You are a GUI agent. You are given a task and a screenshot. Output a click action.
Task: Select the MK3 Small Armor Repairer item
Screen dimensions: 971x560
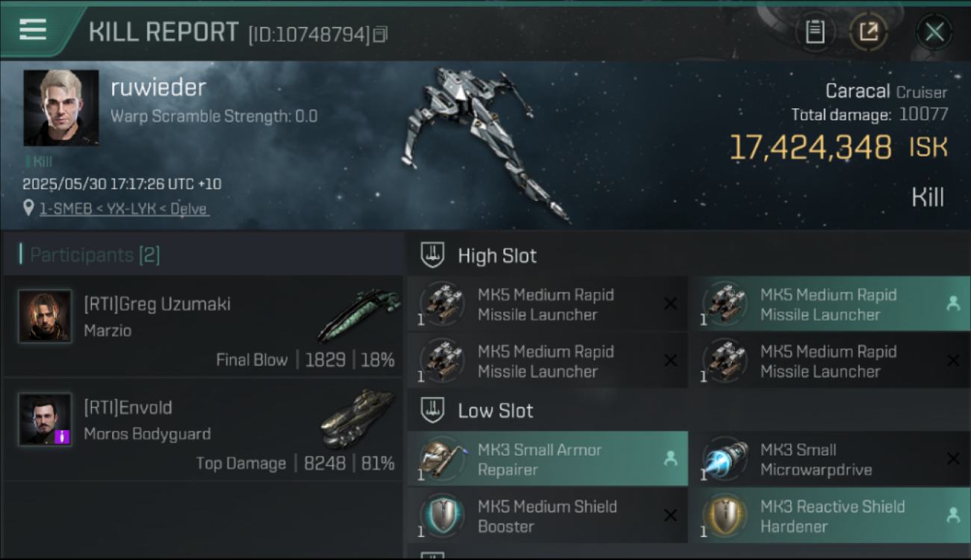(x=547, y=459)
